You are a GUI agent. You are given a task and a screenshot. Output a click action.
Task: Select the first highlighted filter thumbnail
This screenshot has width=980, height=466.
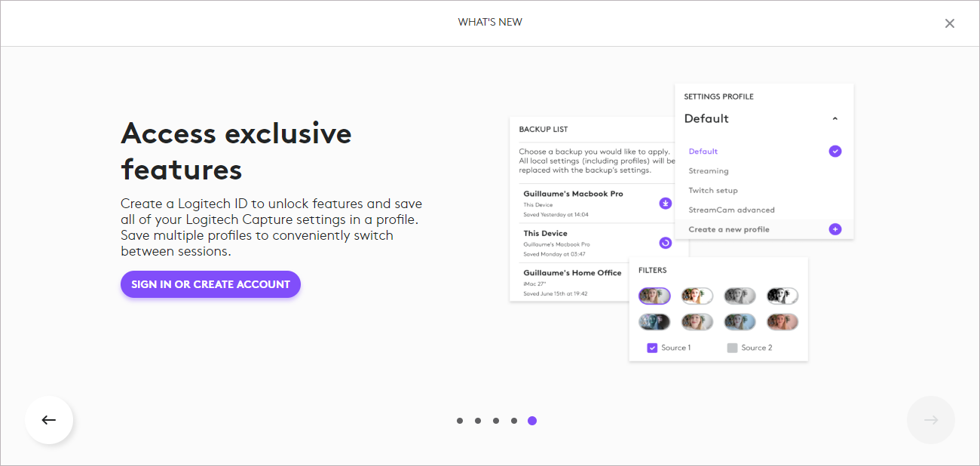pos(654,296)
